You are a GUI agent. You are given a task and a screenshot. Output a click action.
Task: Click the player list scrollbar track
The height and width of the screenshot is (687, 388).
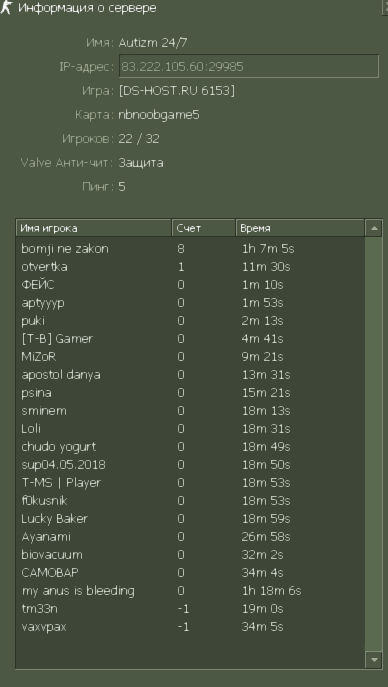374,443
